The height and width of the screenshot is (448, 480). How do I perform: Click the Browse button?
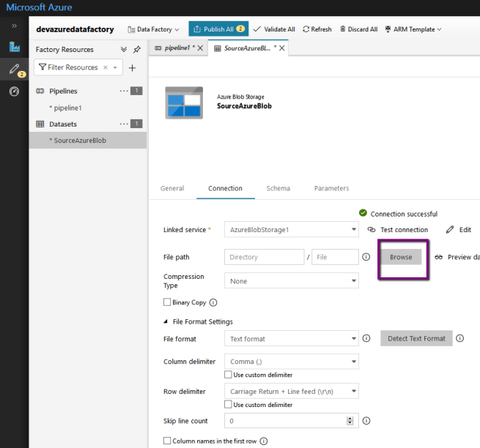(x=401, y=257)
